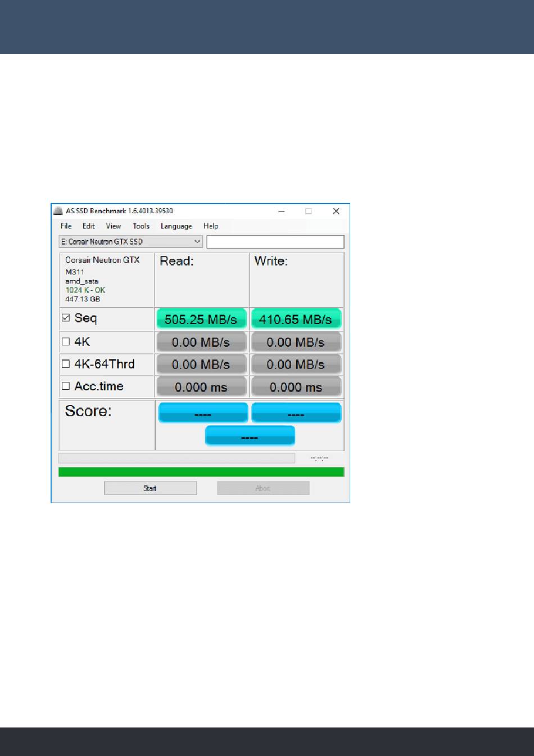The width and height of the screenshot is (534, 756).
Task: Click the Acc.time write 0.000 ms field
Action: tap(296, 387)
